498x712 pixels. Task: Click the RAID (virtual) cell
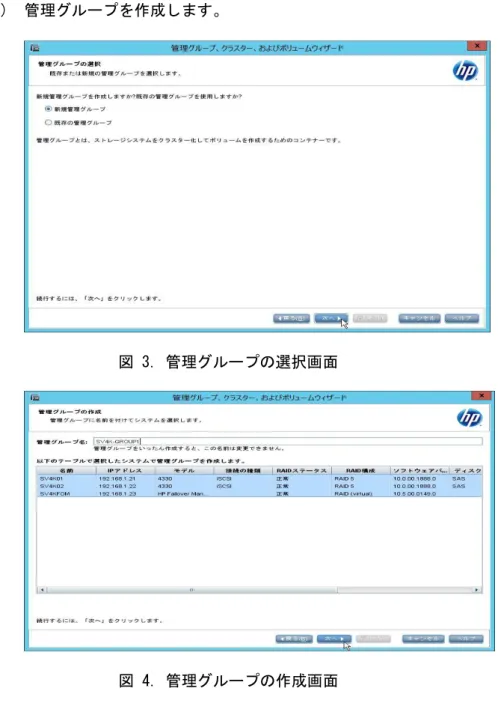[353, 494]
